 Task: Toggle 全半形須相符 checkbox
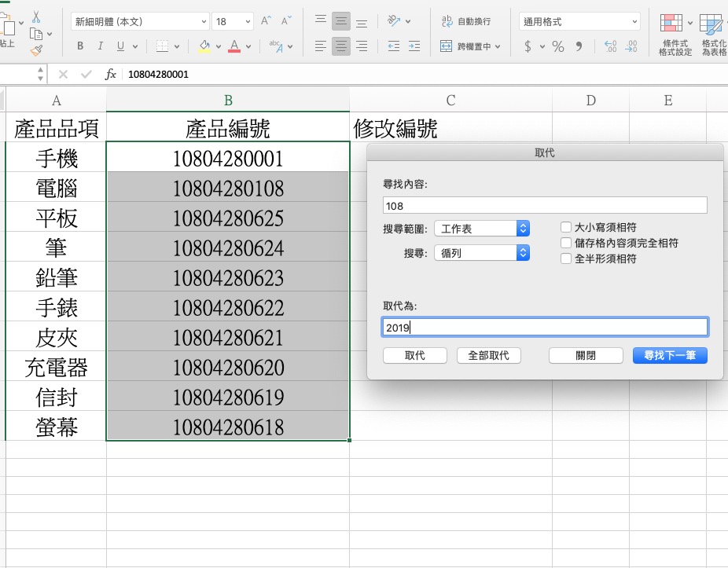(x=566, y=258)
